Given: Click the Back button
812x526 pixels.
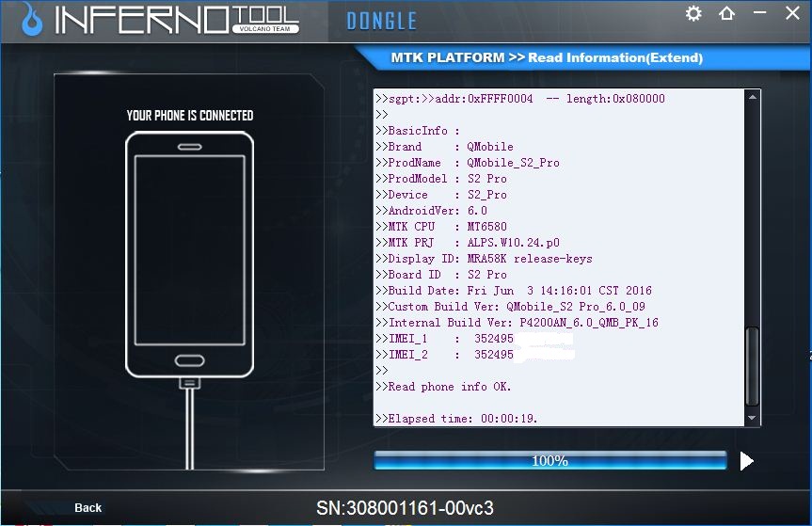Looking at the screenshot, I should pyautogui.click(x=88, y=507).
